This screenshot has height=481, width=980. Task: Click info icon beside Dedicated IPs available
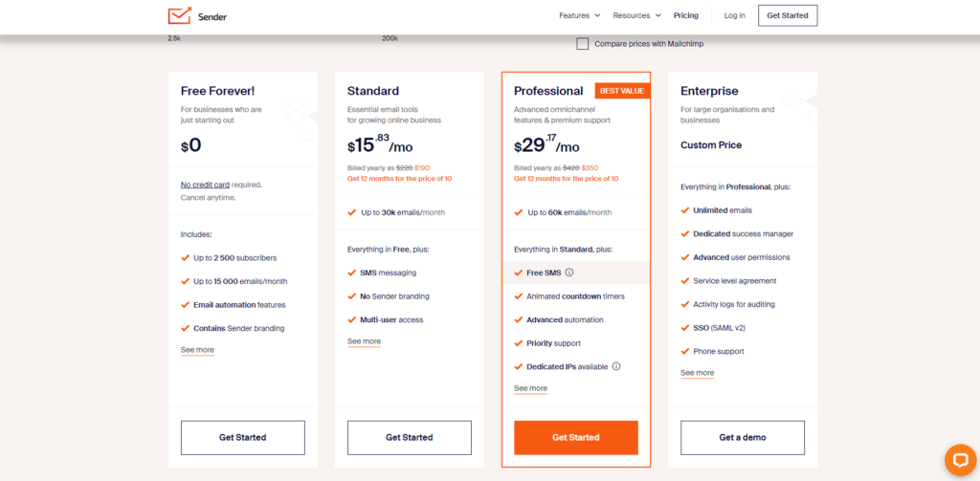pyautogui.click(x=616, y=366)
